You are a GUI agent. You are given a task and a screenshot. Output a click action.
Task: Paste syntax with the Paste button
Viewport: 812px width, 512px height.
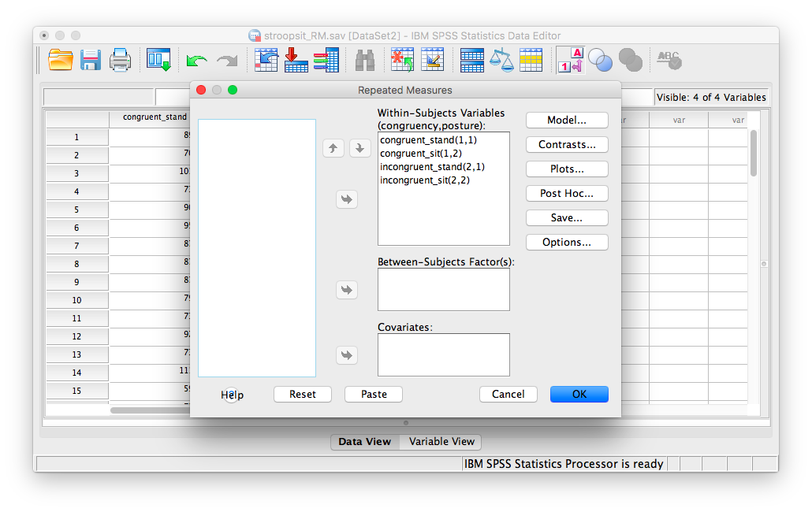374,394
